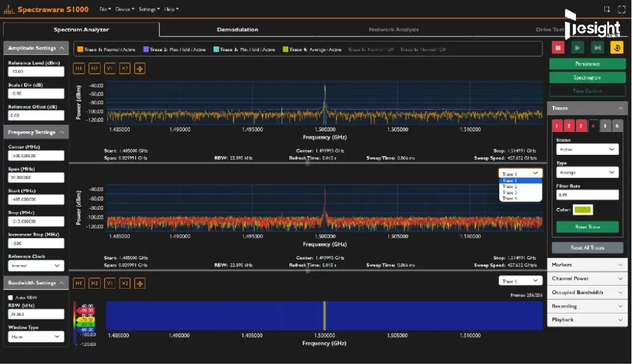
Task: Open the Device menu
Action: click(x=125, y=9)
